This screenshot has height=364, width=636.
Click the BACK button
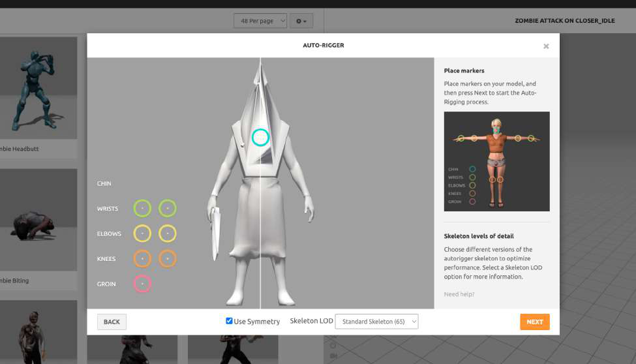[x=112, y=322]
